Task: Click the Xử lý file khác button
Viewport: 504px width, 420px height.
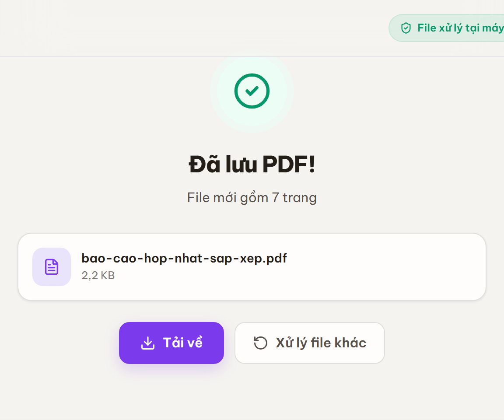Action: coord(310,343)
